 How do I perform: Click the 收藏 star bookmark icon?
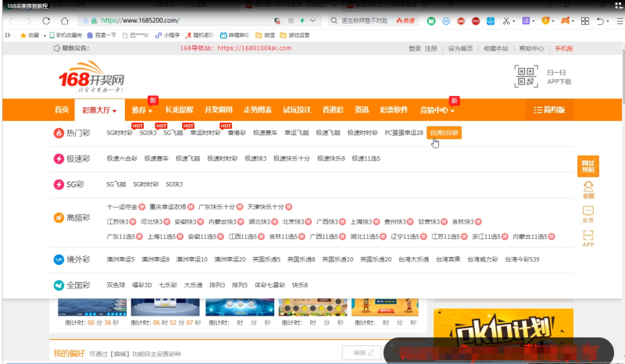pos(23,35)
